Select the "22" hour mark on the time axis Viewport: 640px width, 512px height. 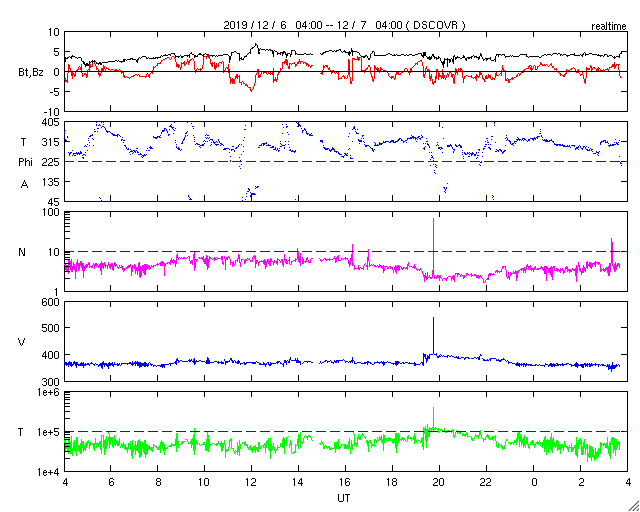click(486, 482)
